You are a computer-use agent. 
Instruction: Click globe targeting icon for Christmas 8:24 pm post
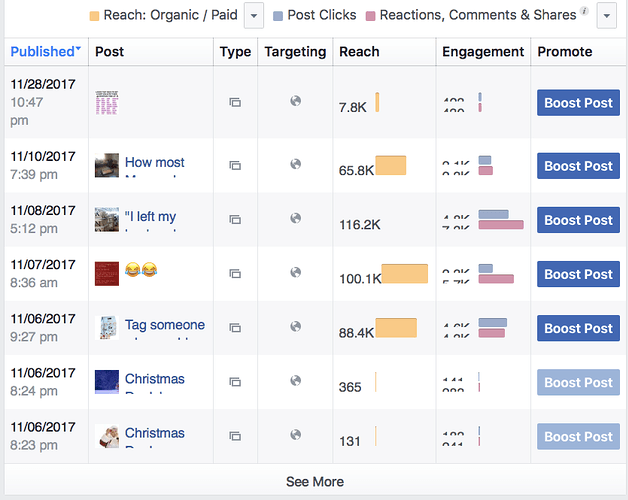point(296,381)
